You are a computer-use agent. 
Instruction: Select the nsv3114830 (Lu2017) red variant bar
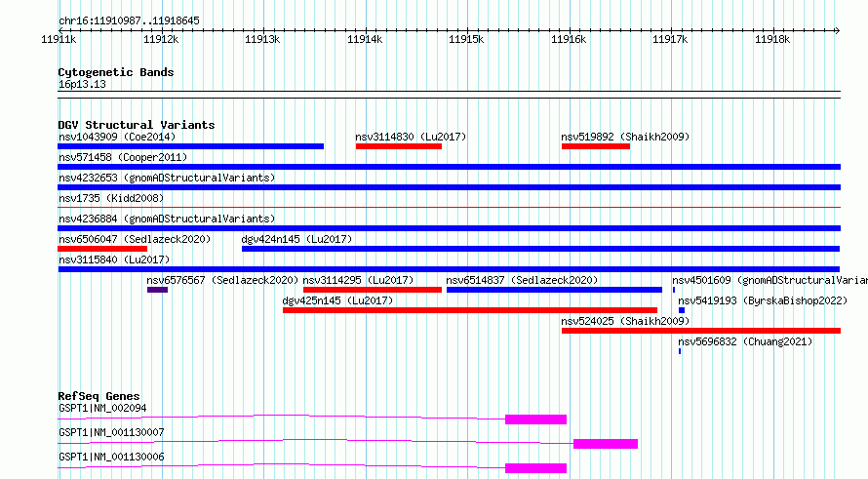399,146
